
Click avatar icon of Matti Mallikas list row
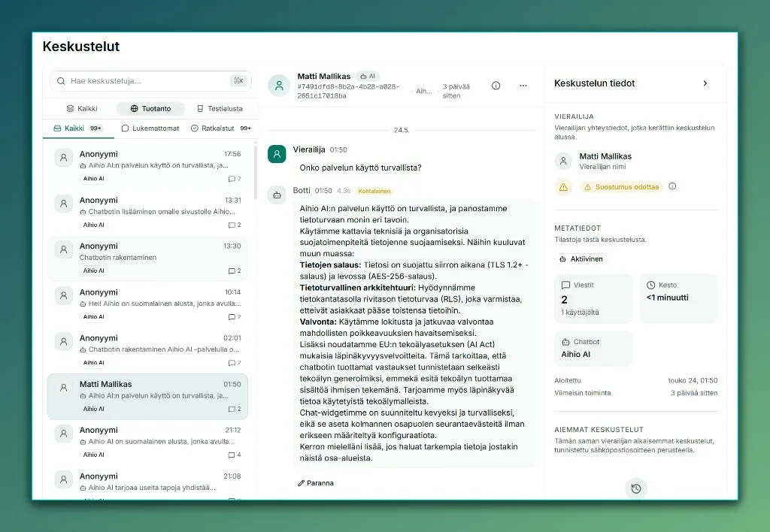click(x=63, y=388)
